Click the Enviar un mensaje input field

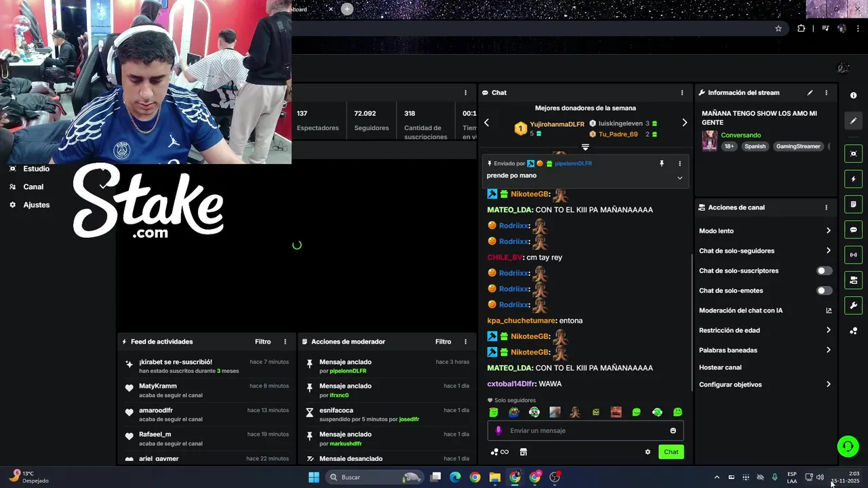[x=585, y=430]
